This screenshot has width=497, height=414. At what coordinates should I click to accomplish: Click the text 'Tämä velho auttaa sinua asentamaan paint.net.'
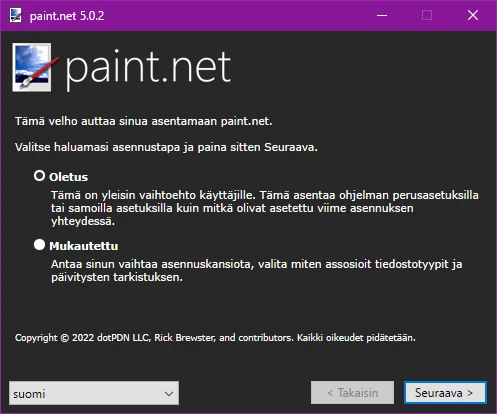click(x=144, y=121)
